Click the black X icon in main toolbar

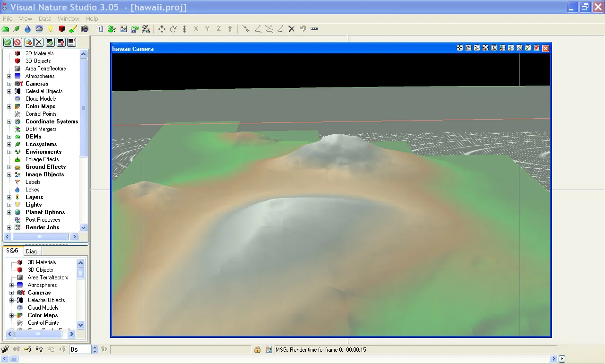(x=292, y=29)
